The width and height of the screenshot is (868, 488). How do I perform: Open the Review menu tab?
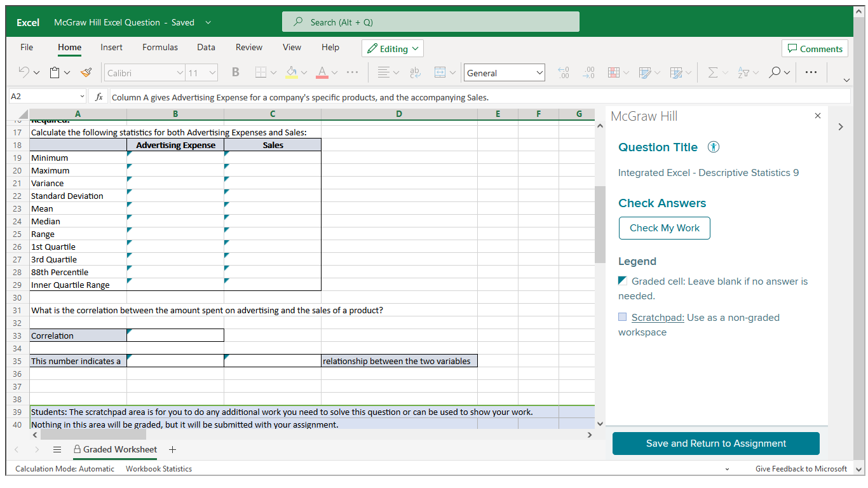[x=248, y=47]
